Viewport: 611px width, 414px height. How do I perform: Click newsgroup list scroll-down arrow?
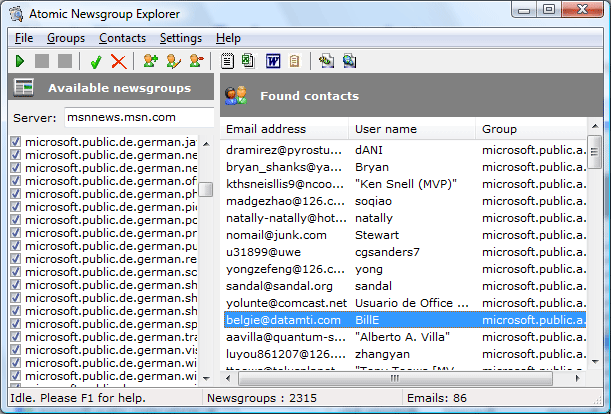tap(207, 378)
